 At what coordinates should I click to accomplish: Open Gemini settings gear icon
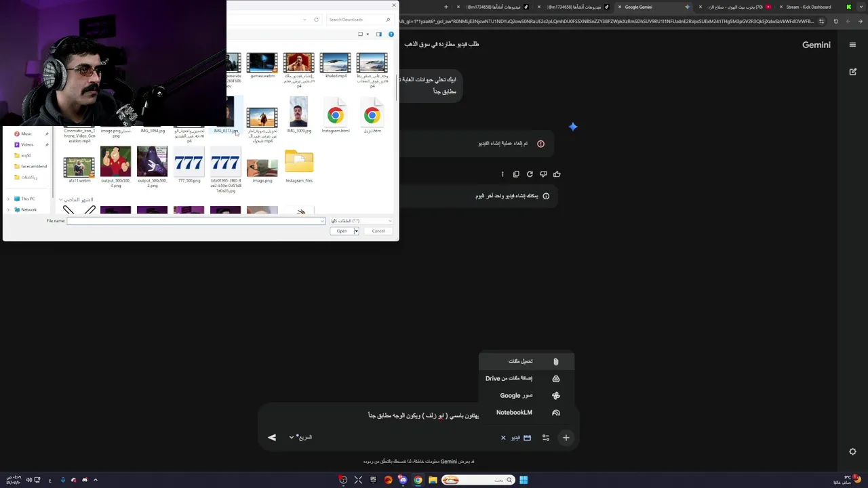pos(852,451)
